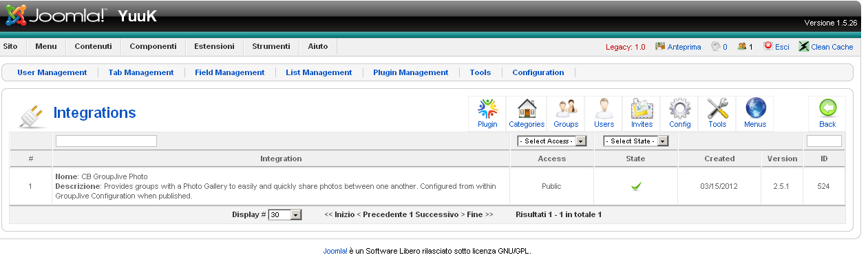Image resolution: width=868 pixels, height=264 pixels.
Task: Open the Configuration submenu link
Action: click(x=538, y=72)
